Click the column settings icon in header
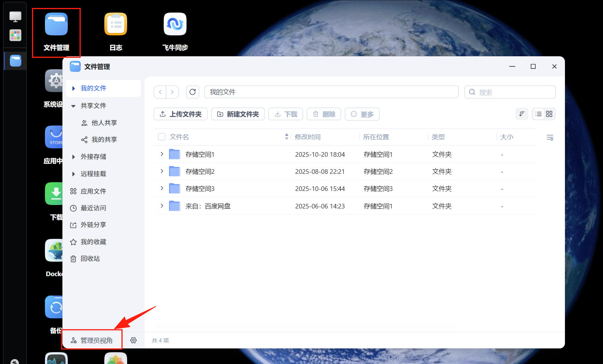This screenshot has height=364, width=603. (550, 137)
